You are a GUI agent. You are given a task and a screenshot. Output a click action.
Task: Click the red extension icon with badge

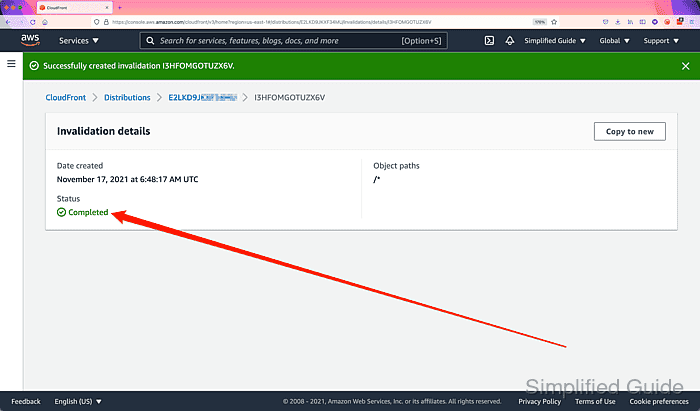(680, 21)
